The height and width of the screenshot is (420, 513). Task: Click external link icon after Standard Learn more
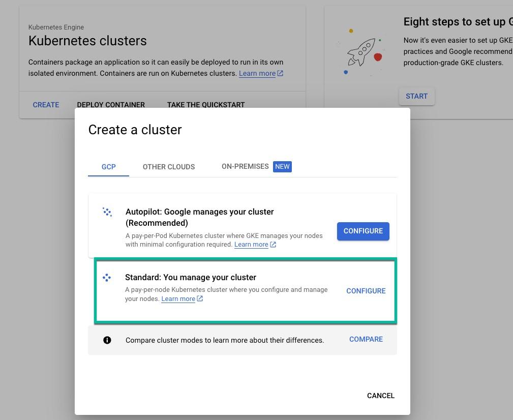(x=200, y=298)
